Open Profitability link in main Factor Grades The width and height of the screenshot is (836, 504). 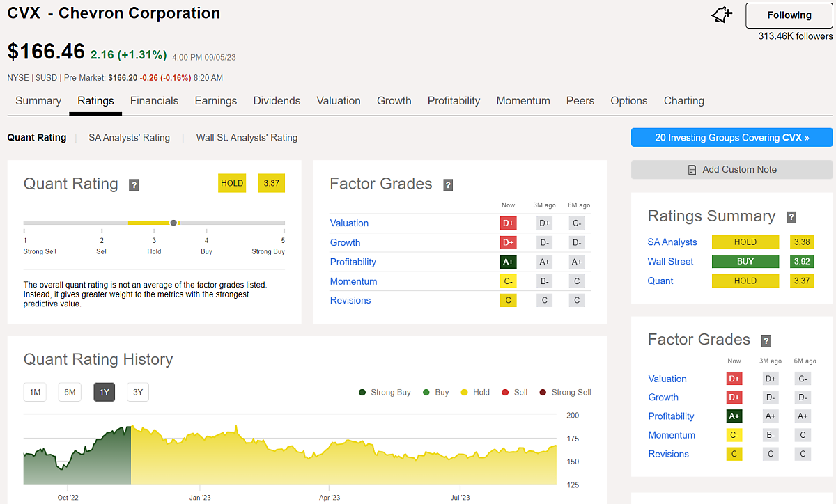[353, 262]
